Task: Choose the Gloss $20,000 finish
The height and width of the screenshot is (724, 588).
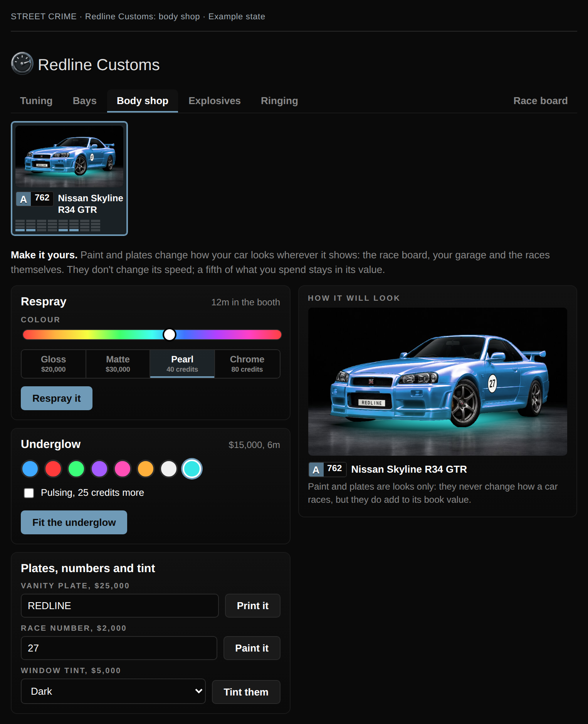Action: [54, 364]
